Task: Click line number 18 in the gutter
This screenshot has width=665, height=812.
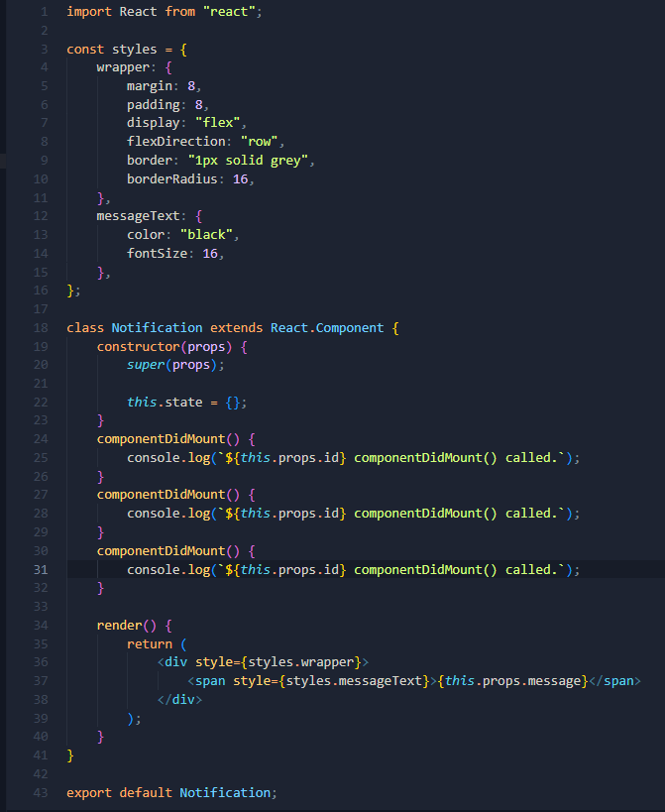Action: pyautogui.click(x=41, y=328)
